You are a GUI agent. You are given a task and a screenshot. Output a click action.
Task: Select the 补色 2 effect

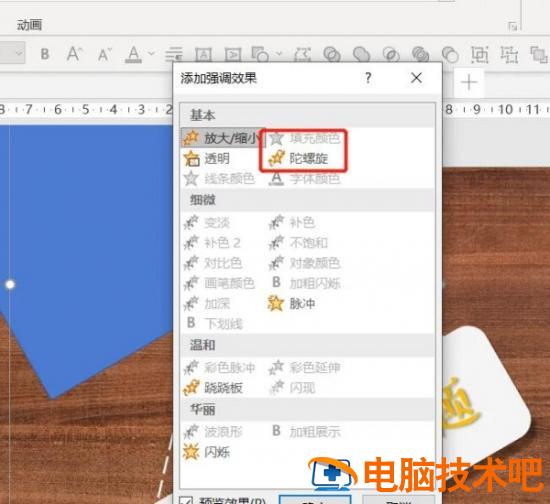(x=212, y=242)
